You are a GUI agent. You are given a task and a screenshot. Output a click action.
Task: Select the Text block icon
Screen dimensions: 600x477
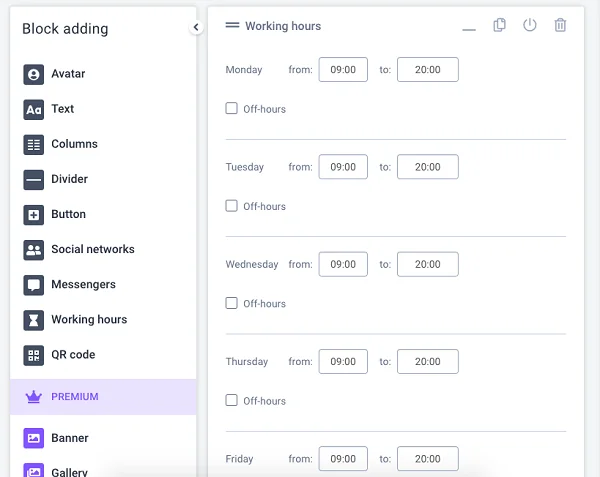point(34,109)
